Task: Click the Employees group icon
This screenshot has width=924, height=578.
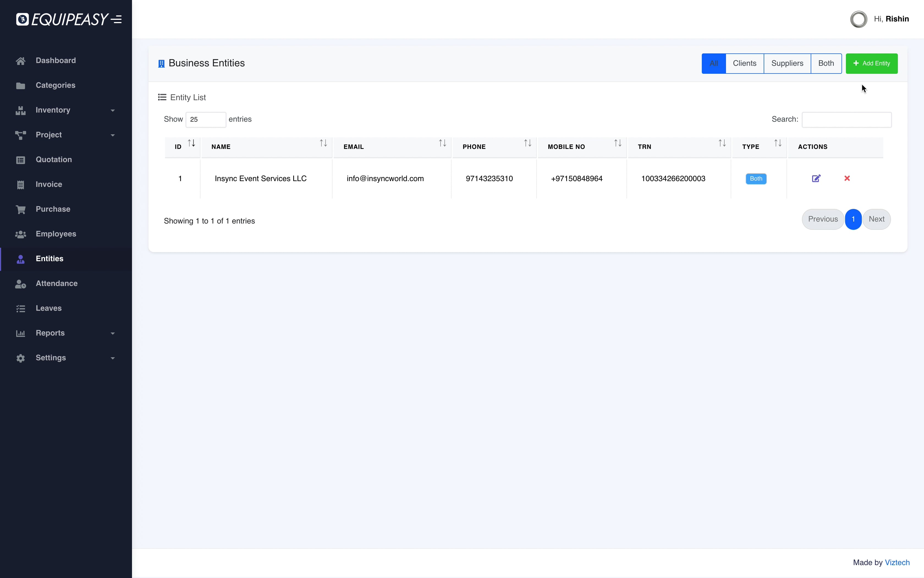Action: (21, 234)
